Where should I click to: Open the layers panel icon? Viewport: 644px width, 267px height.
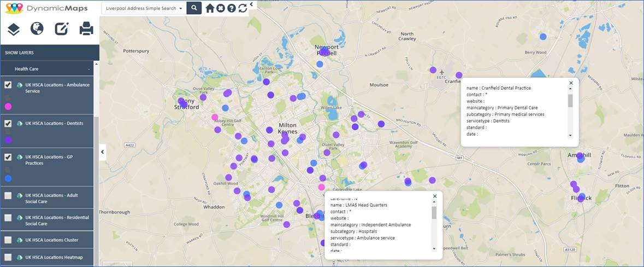tap(14, 29)
